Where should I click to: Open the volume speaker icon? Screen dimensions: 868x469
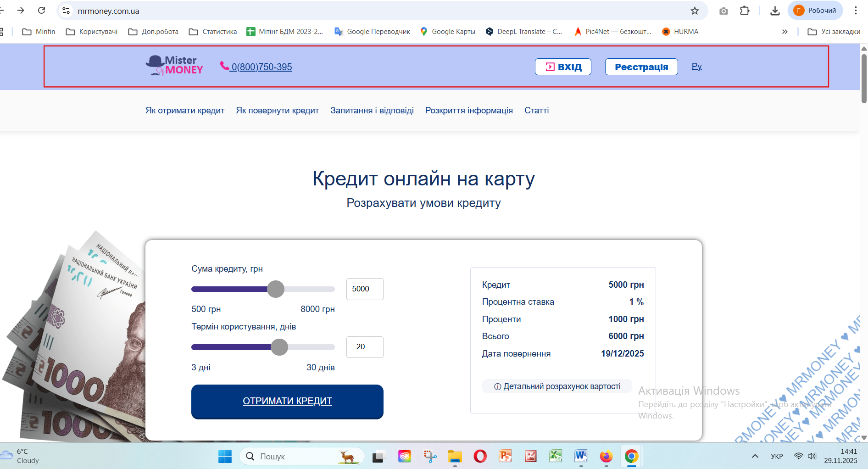click(x=812, y=456)
